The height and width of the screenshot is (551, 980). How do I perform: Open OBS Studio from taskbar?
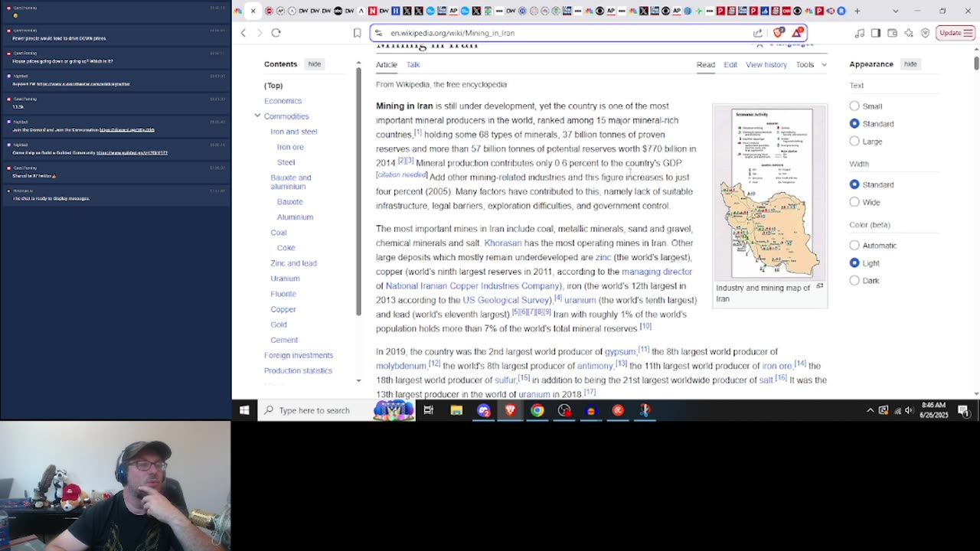pos(564,410)
